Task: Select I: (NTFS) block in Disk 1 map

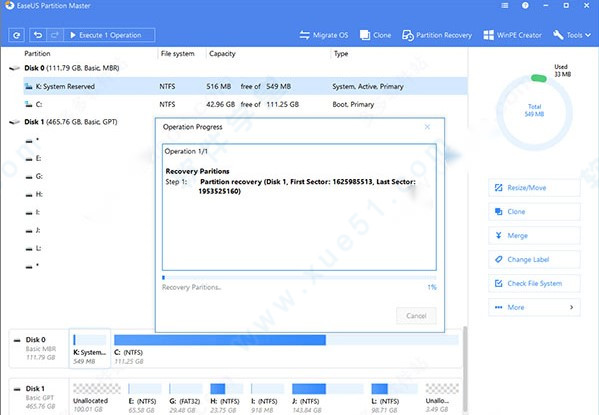Action: 267,398
